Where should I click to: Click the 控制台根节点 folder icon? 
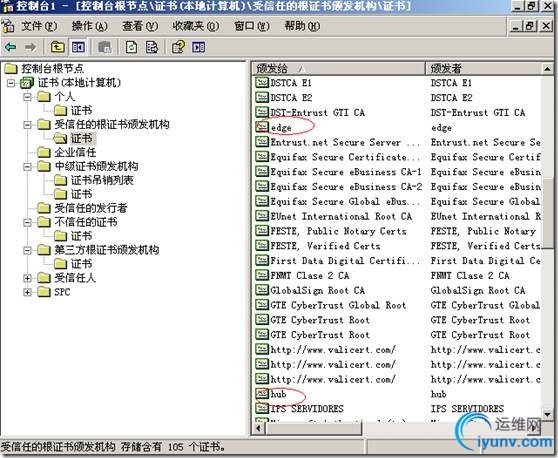[11, 68]
